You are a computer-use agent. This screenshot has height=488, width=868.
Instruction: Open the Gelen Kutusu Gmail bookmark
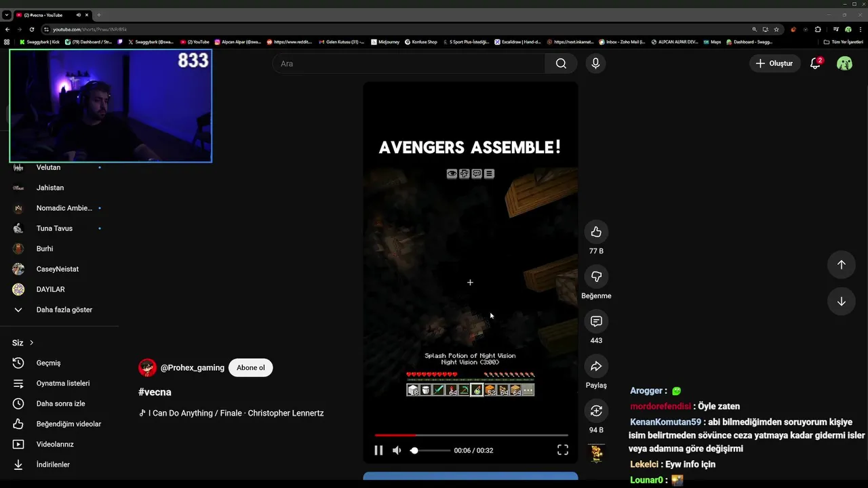[342, 42]
